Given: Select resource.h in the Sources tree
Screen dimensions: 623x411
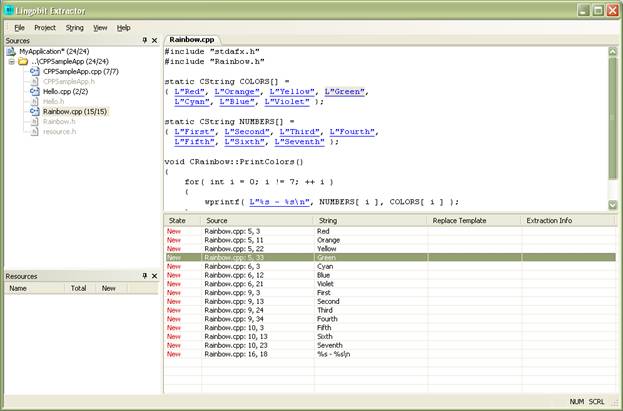Looking at the screenshot, I should pos(59,132).
